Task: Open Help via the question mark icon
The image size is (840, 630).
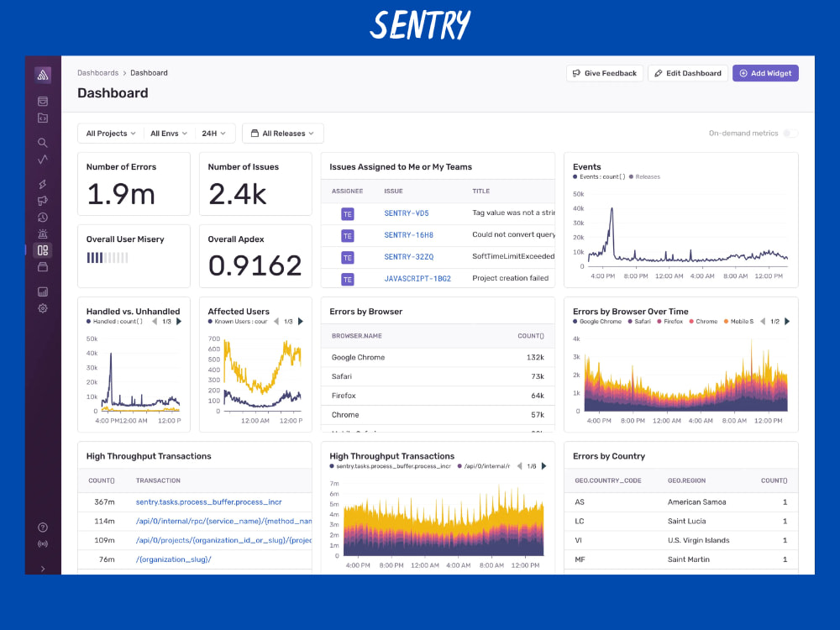Action: tap(43, 528)
